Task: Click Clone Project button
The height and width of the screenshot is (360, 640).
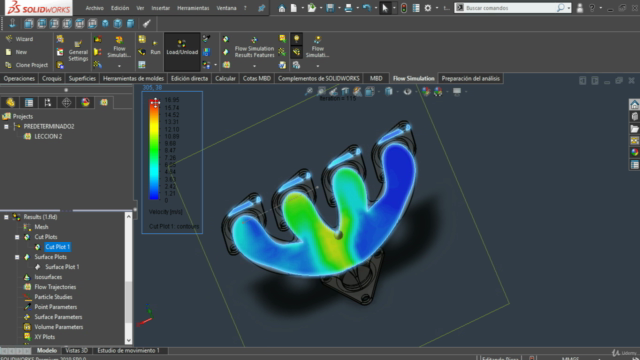Action: pyautogui.click(x=27, y=65)
